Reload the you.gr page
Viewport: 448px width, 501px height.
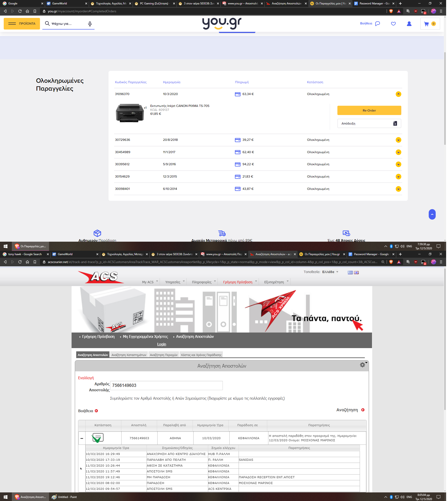pos(20,11)
